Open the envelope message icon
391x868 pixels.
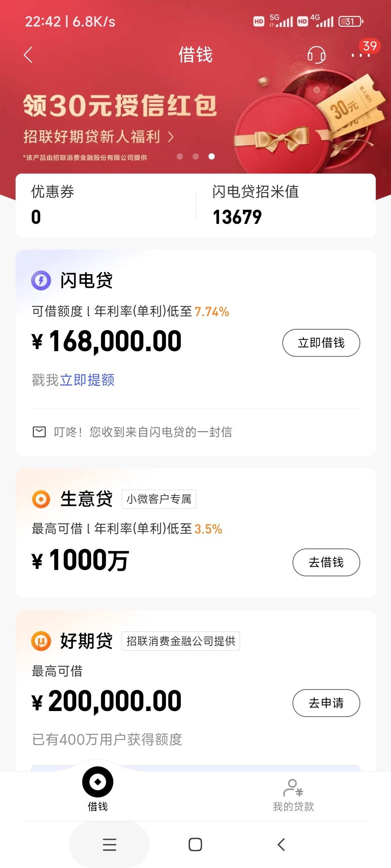tap(39, 432)
